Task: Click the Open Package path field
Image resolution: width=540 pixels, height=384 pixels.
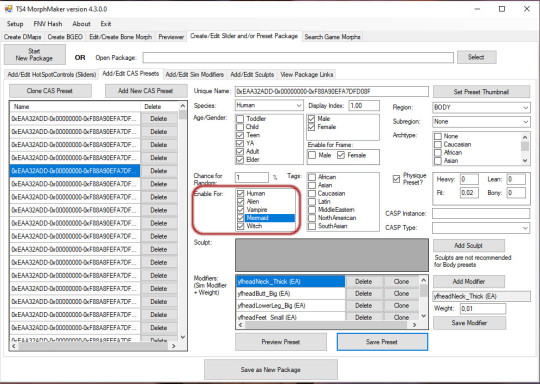Action: [x=298, y=58]
